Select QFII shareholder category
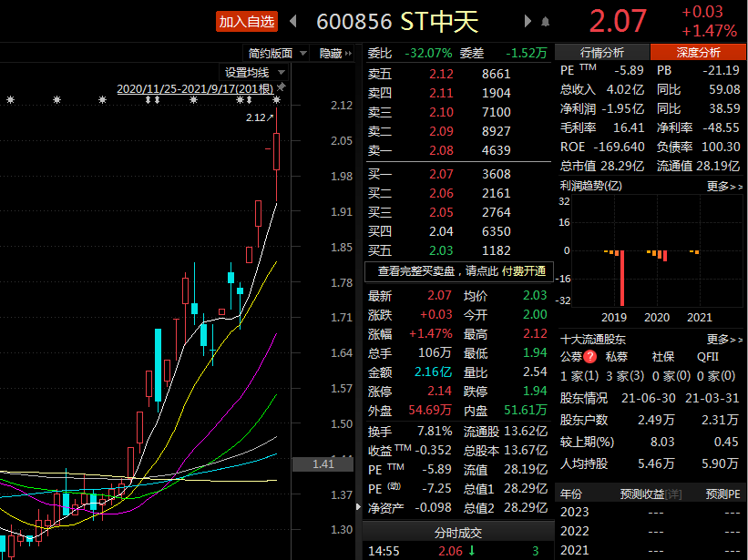The height and width of the screenshot is (560, 748). coord(707,357)
